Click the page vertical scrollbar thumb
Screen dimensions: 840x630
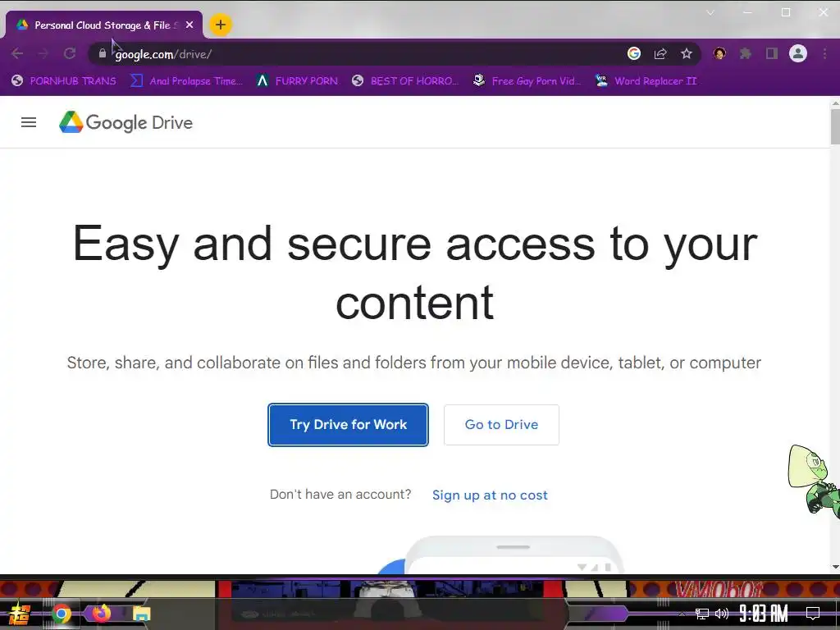pos(835,126)
